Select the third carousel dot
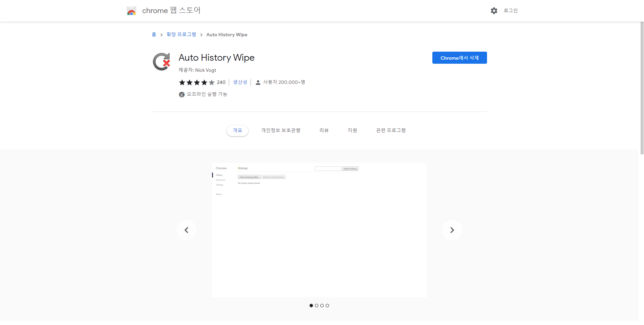This screenshot has width=644, height=325. pos(322,306)
